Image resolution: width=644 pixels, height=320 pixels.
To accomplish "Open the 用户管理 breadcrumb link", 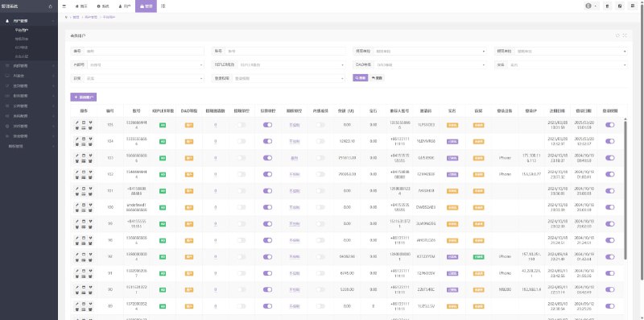I will [91, 17].
